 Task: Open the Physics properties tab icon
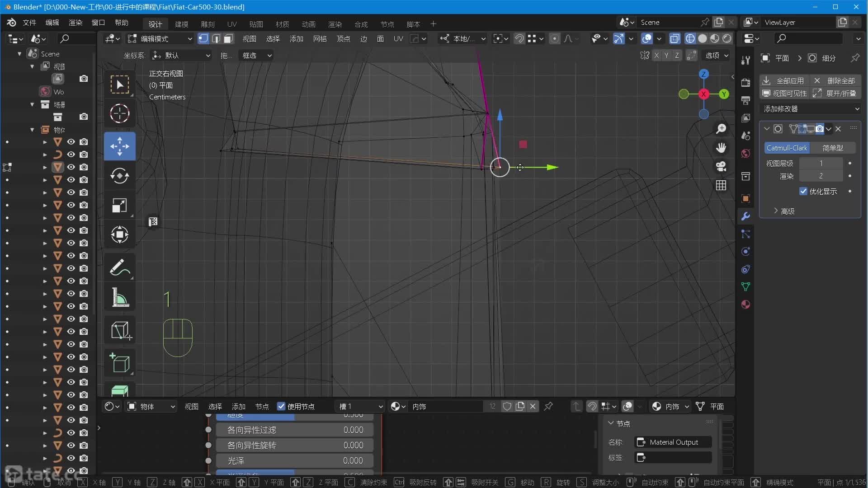pos(745,252)
